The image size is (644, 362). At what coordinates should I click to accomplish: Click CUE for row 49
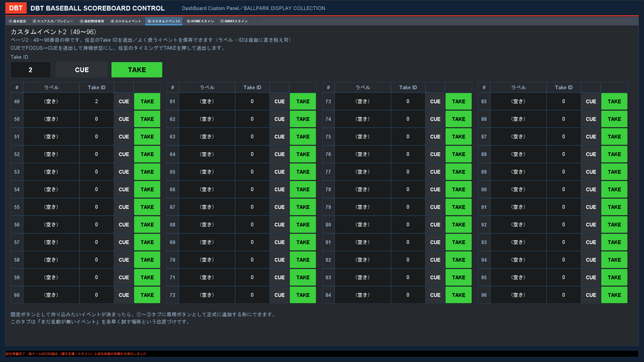[124, 101]
